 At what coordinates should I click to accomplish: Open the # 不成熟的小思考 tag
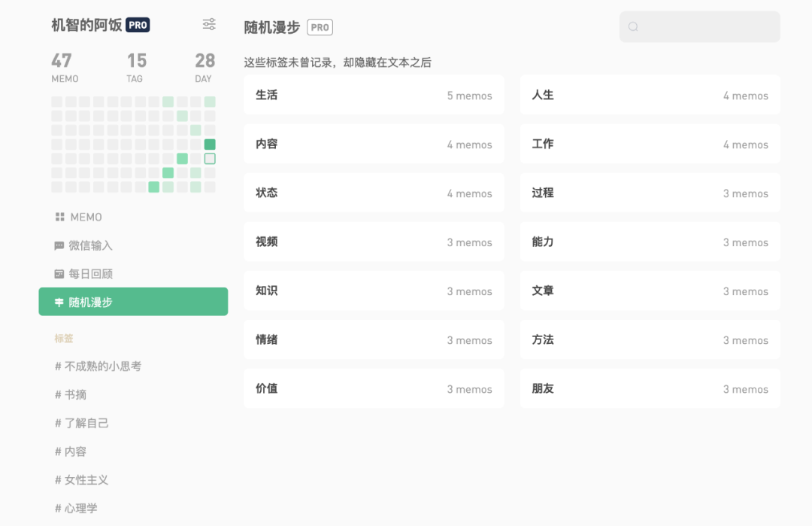click(x=98, y=366)
